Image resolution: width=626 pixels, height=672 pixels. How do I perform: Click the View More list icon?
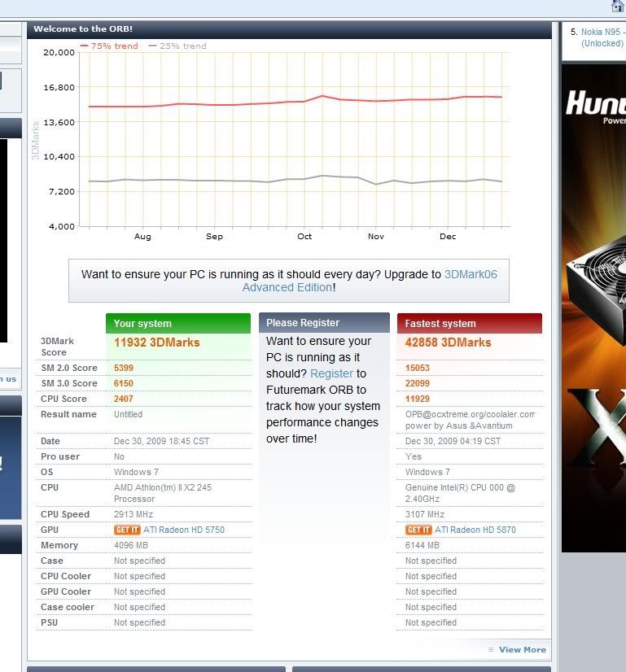[x=491, y=650]
